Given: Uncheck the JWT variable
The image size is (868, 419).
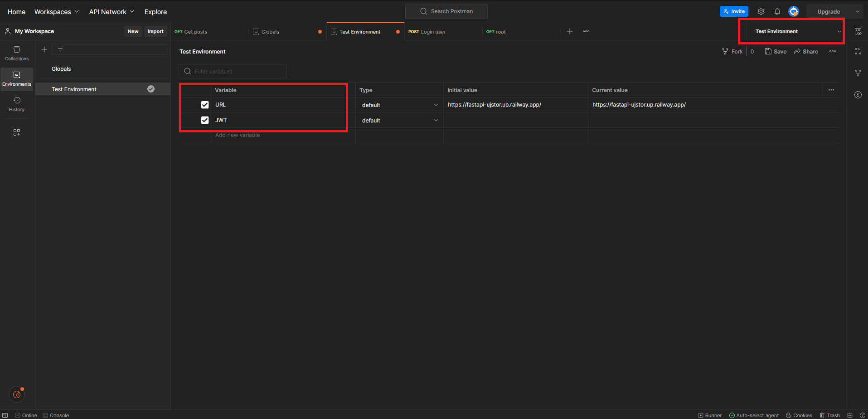Looking at the screenshot, I should pos(204,120).
